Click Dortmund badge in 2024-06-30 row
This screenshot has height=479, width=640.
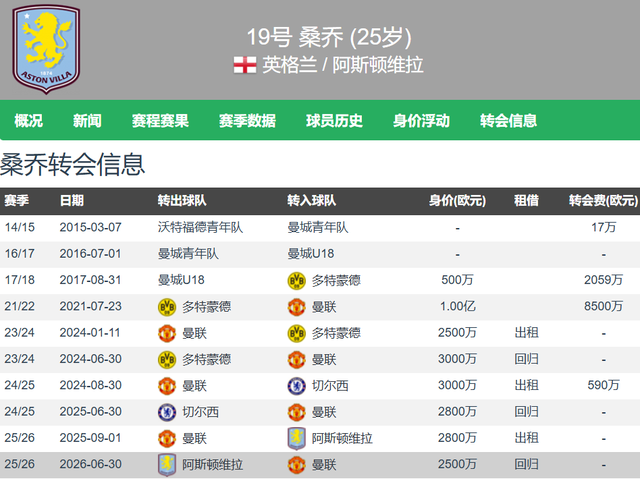tap(167, 359)
